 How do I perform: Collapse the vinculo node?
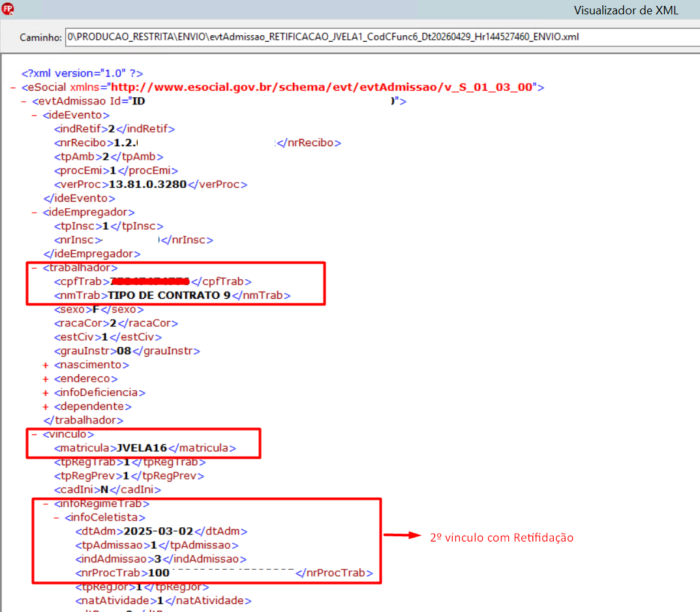point(35,435)
